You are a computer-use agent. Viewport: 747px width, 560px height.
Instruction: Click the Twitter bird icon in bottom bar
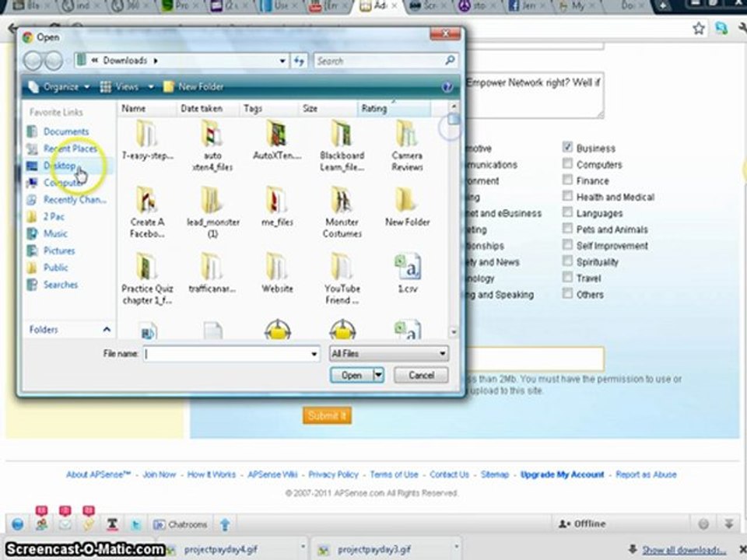(x=136, y=525)
